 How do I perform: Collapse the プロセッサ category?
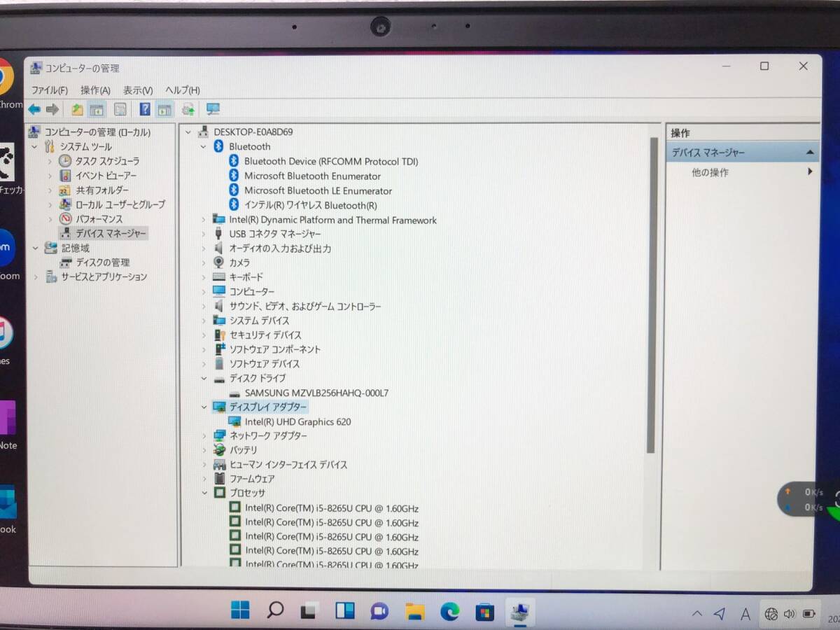pyautogui.click(x=204, y=493)
